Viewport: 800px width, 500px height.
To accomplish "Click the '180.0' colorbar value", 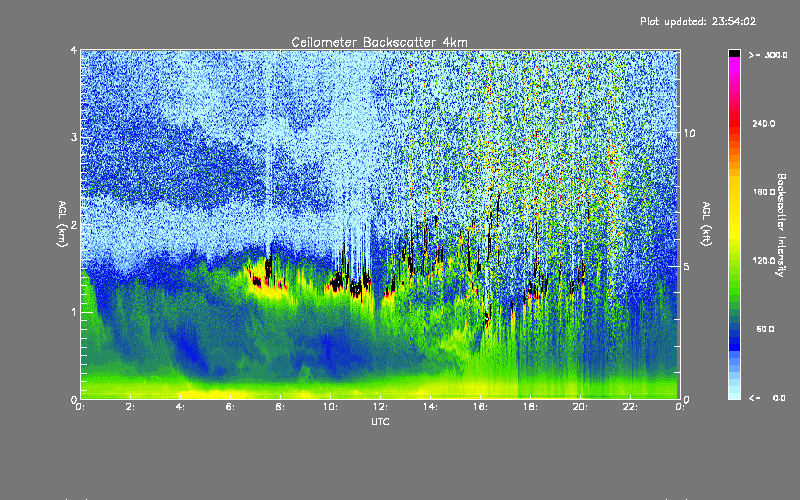I will point(764,192).
